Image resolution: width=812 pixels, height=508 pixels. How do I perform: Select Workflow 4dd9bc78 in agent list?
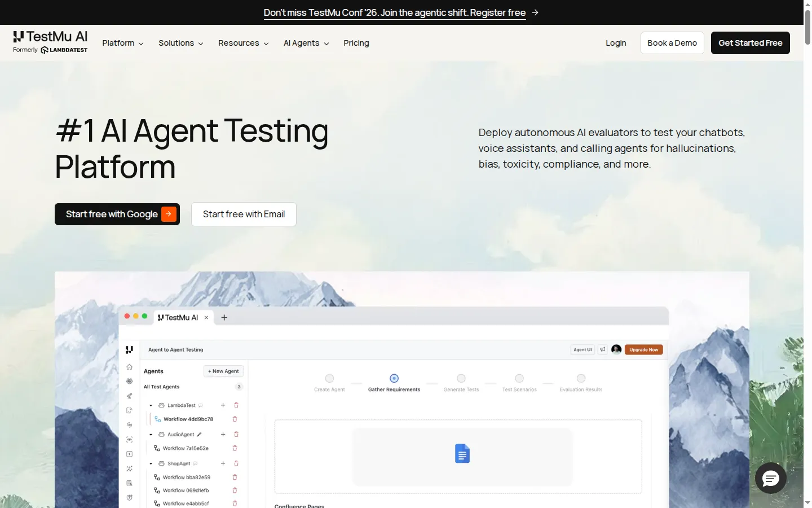point(188,419)
